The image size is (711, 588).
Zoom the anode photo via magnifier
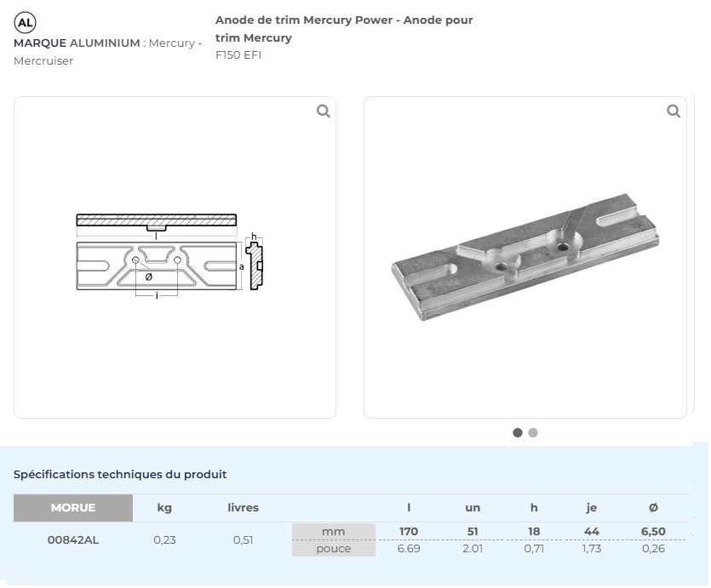[x=674, y=111]
